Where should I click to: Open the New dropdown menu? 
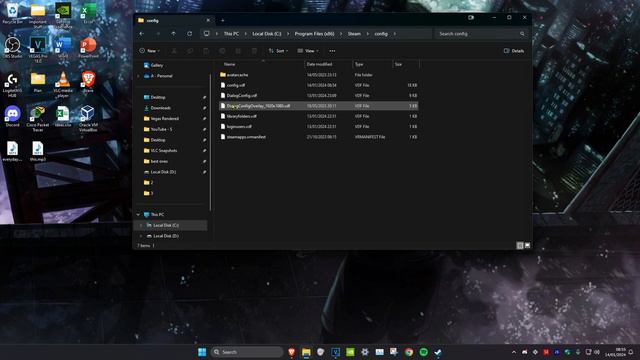[x=149, y=51]
